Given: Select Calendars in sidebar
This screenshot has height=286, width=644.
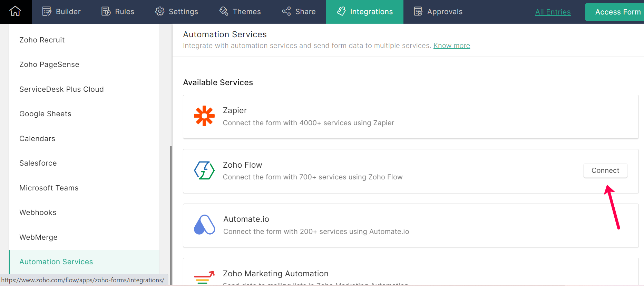Looking at the screenshot, I should click(84, 139).
